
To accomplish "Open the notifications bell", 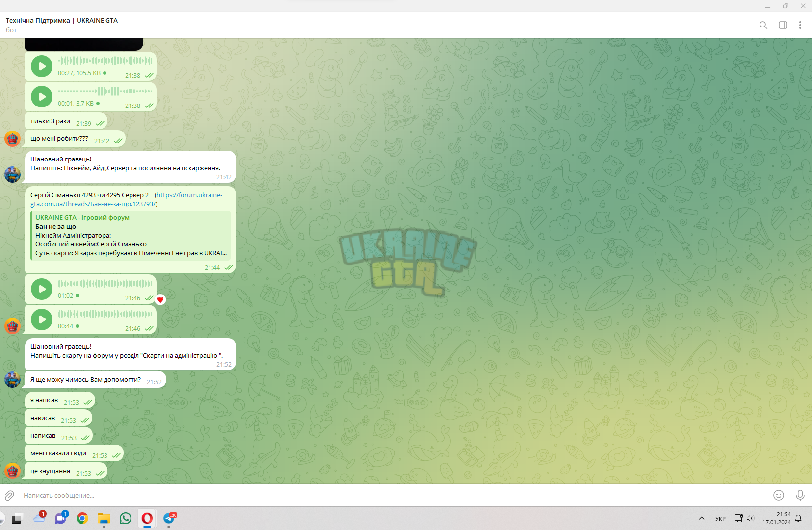I will point(799,518).
